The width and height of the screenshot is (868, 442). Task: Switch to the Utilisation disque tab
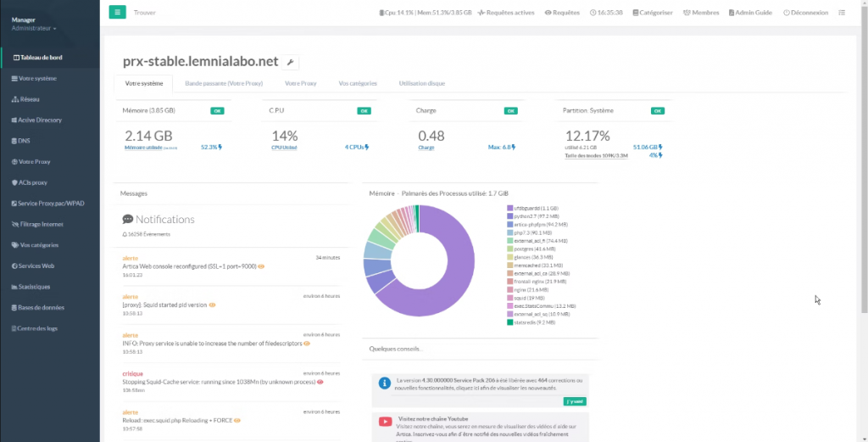(421, 83)
